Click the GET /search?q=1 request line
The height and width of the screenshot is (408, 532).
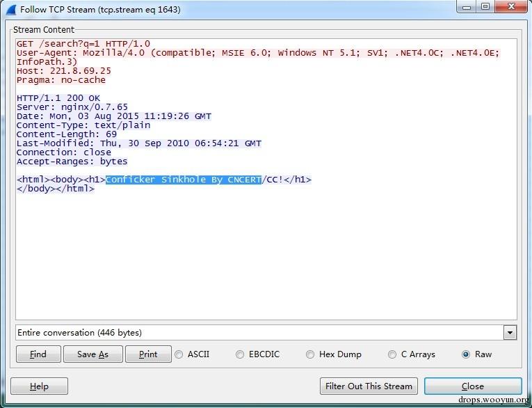[83, 44]
